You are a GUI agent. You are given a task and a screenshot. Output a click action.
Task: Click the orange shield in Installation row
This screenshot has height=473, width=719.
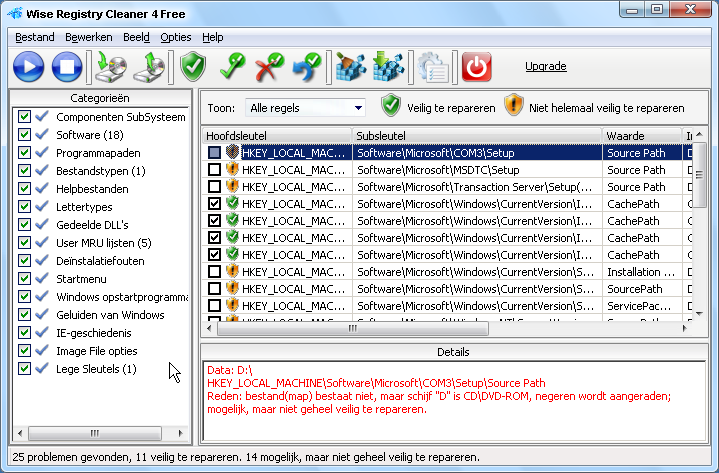232,271
